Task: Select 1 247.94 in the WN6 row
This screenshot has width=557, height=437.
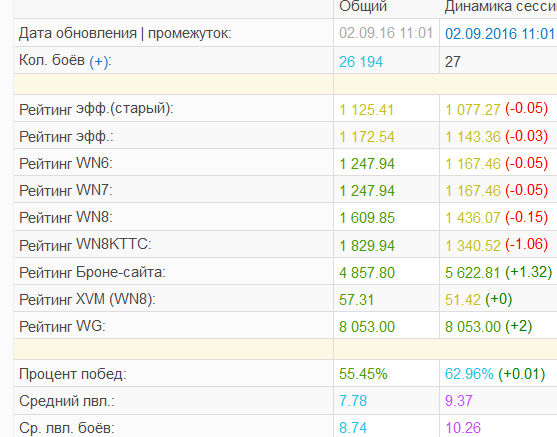Action: (367, 164)
